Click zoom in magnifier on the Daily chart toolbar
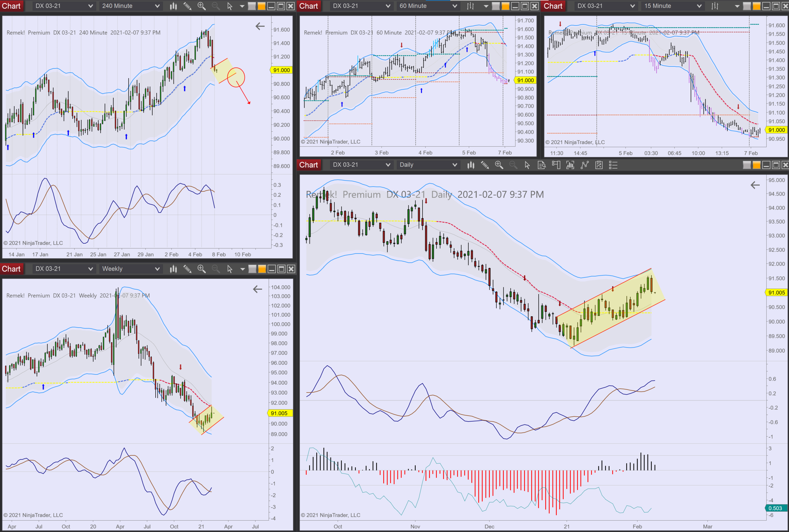The width and height of the screenshot is (789, 532). 499,165
